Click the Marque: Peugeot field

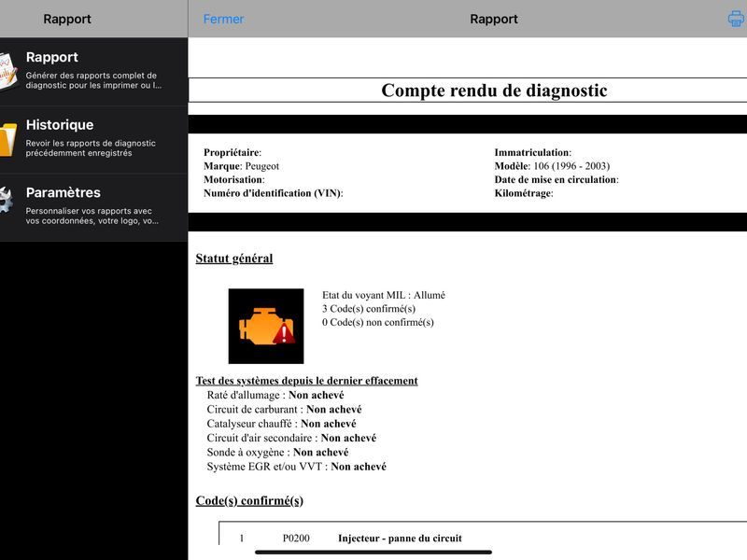tap(241, 166)
